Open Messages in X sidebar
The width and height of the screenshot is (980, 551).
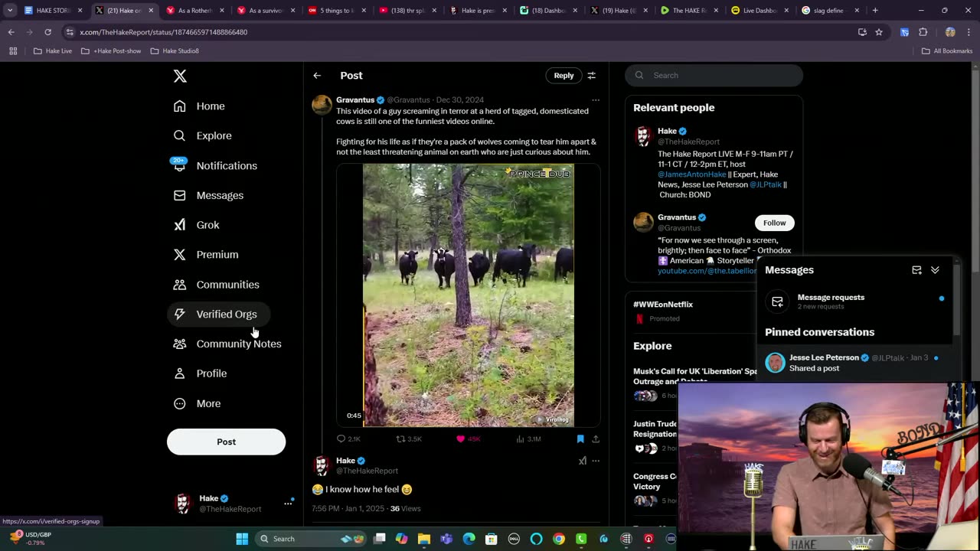pos(208,195)
